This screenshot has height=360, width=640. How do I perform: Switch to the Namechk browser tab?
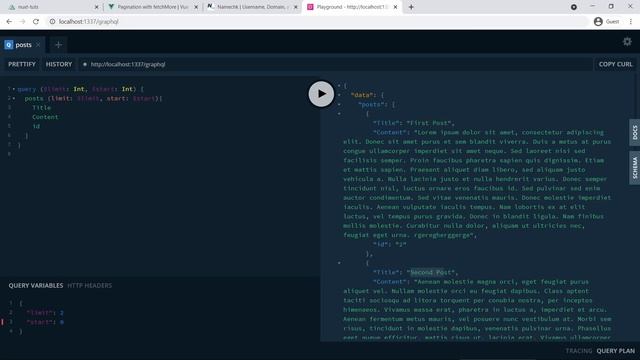252,7
